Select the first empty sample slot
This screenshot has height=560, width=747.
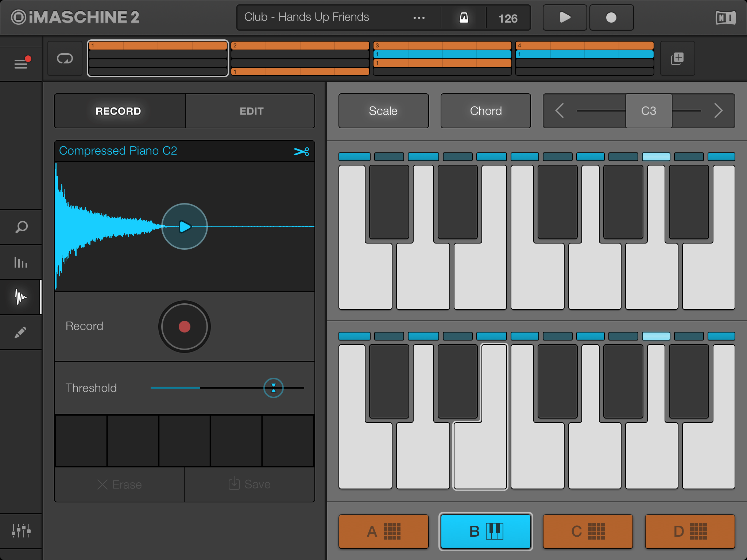coord(81,440)
